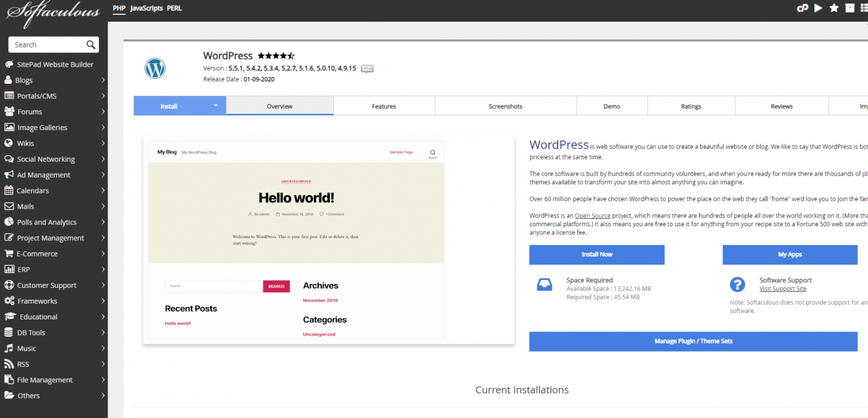Switch to the Features tab

(x=384, y=106)
